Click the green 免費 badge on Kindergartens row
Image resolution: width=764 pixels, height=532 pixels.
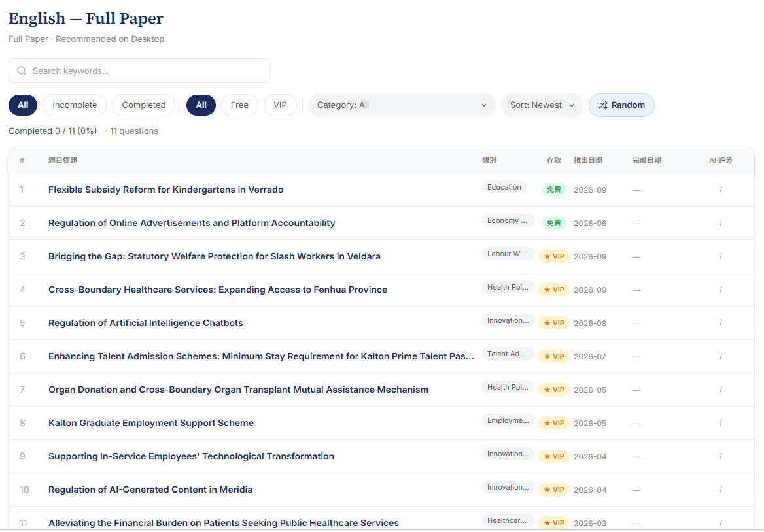pyautogui.click(x=554, y=190)
